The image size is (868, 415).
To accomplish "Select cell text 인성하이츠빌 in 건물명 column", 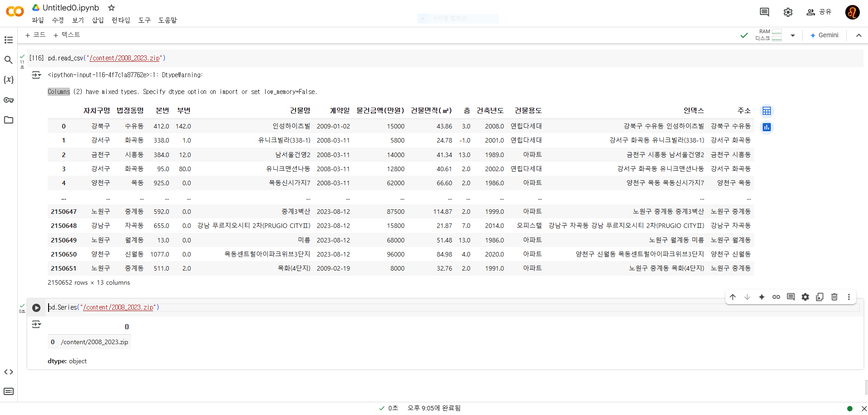I will click(x=291, y=126).
